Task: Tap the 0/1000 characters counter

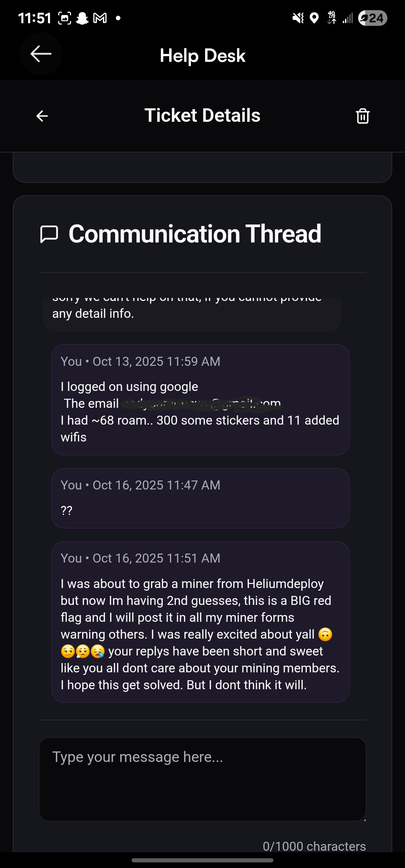Action: pyautogui.click(x=314, y=846)
